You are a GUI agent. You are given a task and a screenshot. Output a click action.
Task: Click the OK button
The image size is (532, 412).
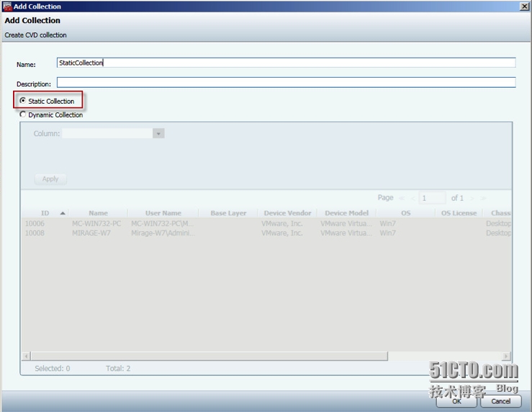coord(456,401)
